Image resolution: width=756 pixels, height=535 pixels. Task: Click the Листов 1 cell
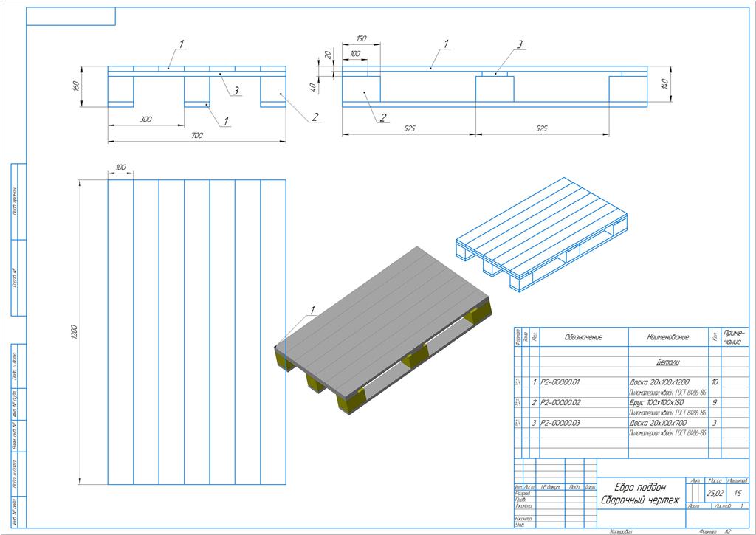pyautogui.click(x=729, y=506)
